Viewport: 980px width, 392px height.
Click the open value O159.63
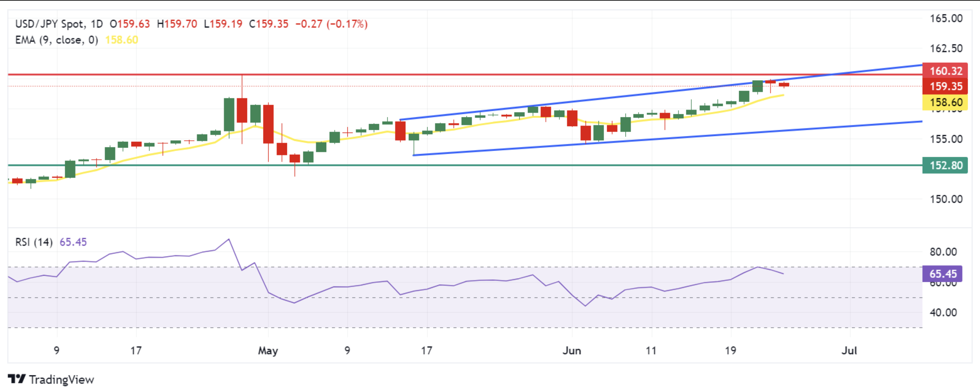point(130,24)
